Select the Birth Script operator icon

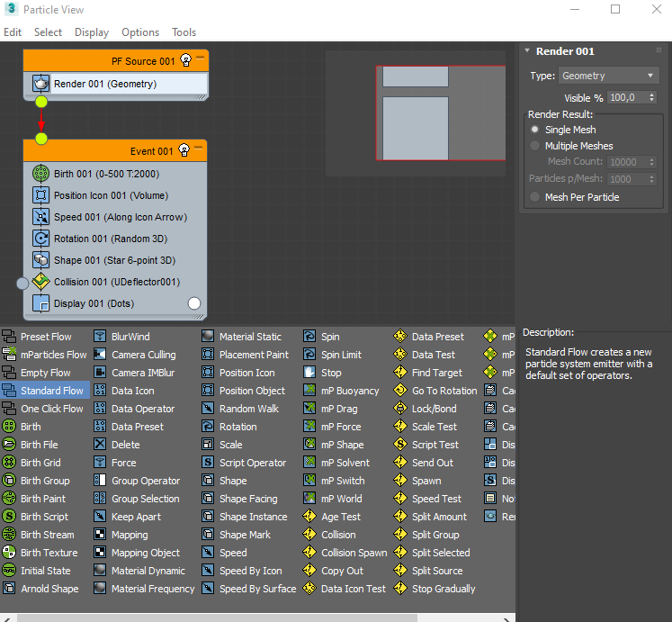point(9,517)
